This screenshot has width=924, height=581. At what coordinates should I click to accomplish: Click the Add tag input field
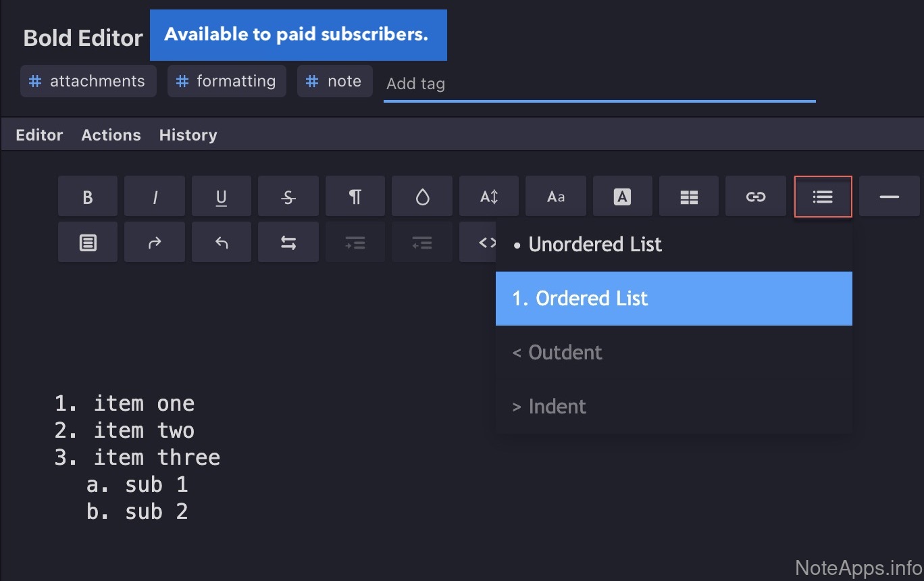pyautogui.click(x=598, y=84)
